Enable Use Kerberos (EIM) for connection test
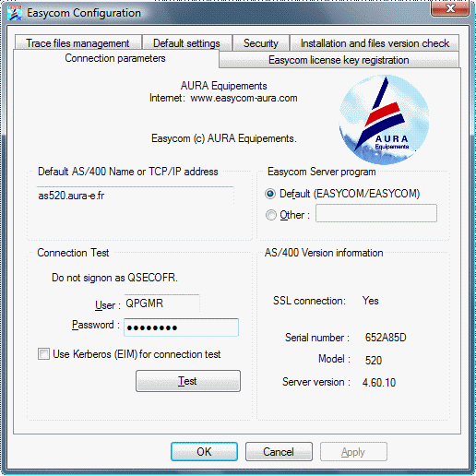Viewport: 476px width, 476px height. (x=43, y=354)
